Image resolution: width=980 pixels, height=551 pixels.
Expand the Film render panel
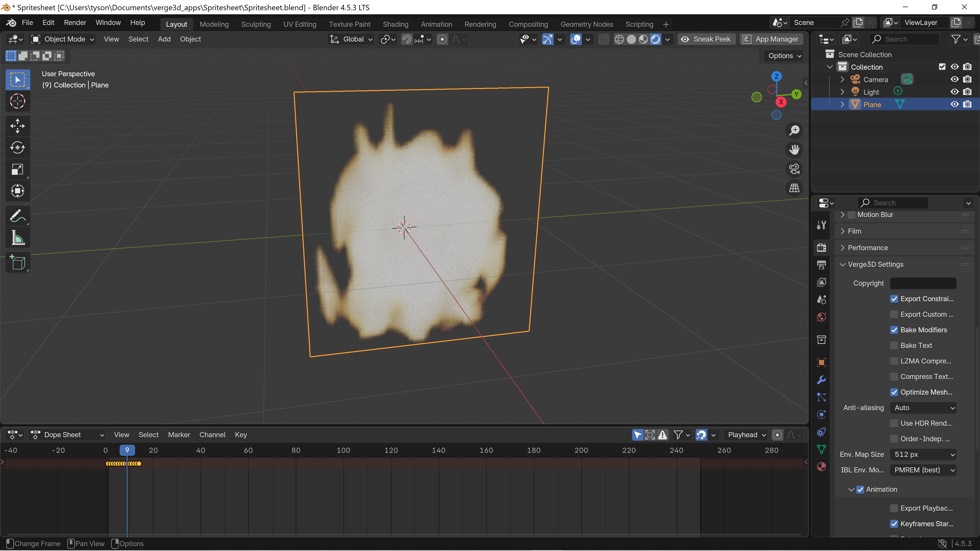tap(854, 231)
